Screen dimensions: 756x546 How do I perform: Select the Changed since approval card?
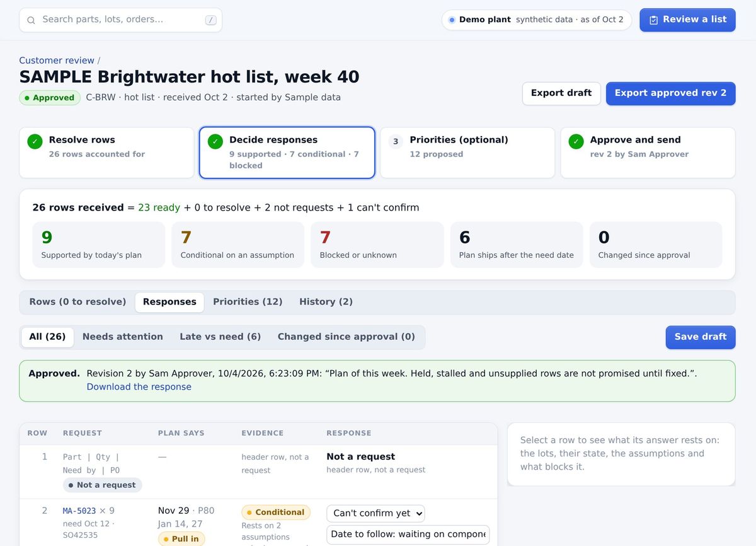point(656,245)
